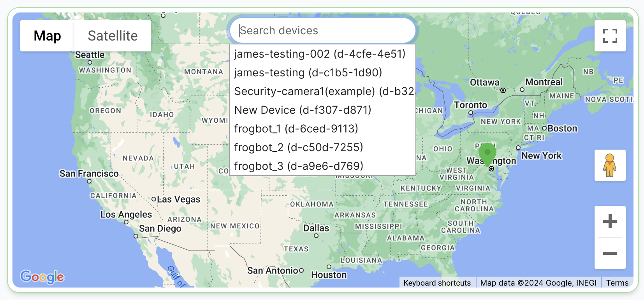
Task: Focus the Search devices field
Action: pos(323,30)
